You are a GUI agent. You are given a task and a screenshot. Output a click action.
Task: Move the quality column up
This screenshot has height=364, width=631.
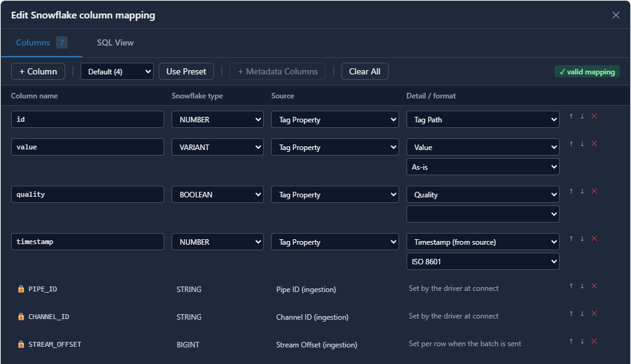tap(571, 191)
